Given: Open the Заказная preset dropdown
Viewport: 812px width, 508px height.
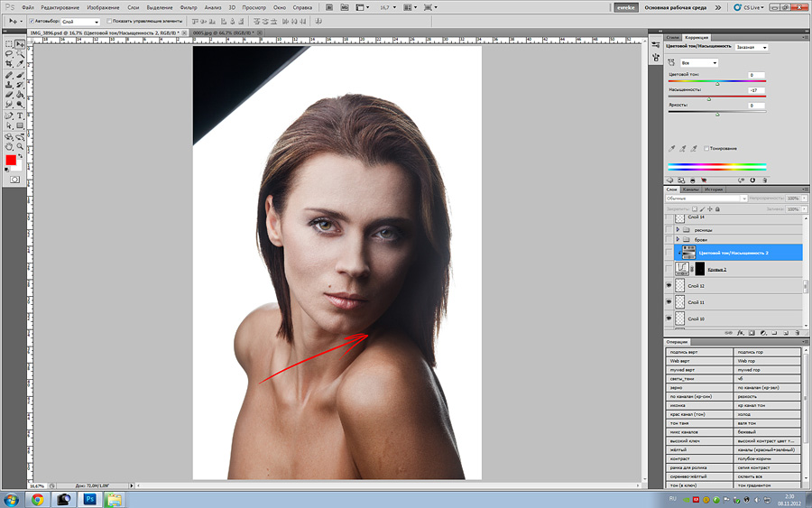Looking at the screenshot, I should click(x=751, y=47).
